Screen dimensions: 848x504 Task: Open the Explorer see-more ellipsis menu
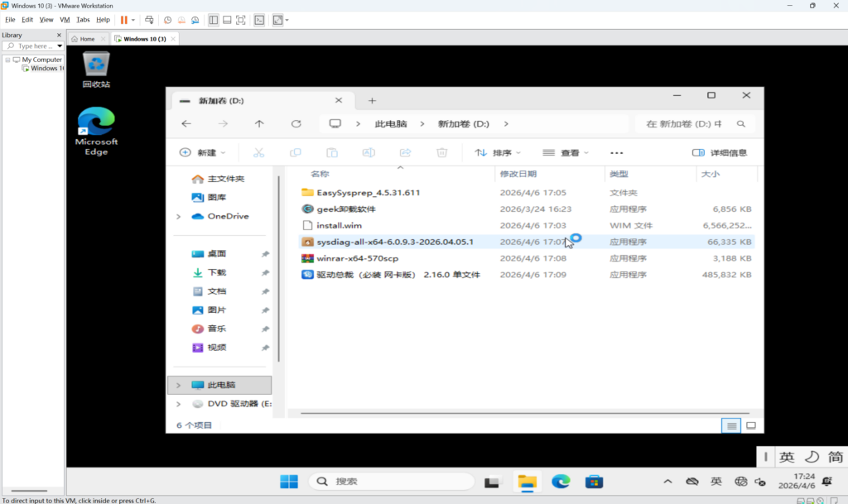(616, 153)
